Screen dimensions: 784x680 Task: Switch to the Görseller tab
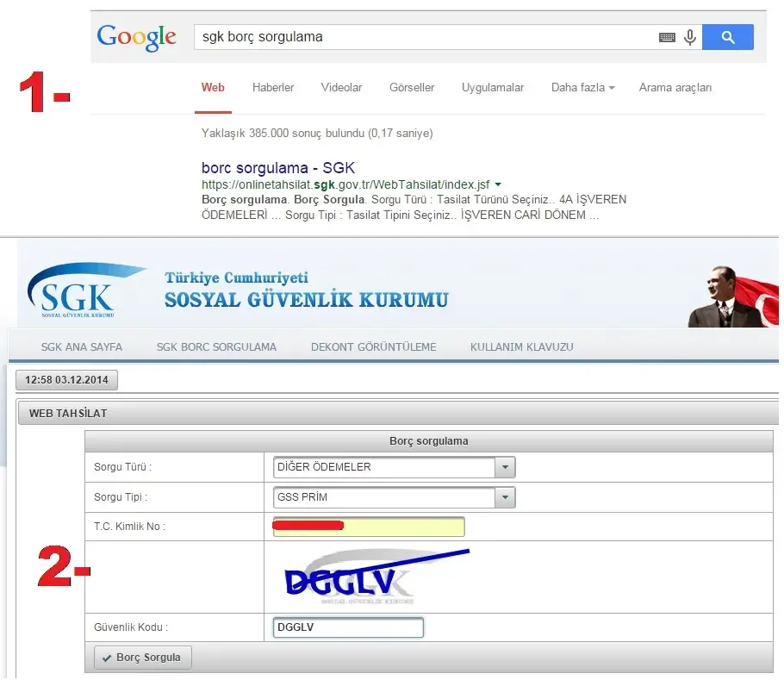tap(412, 88)
